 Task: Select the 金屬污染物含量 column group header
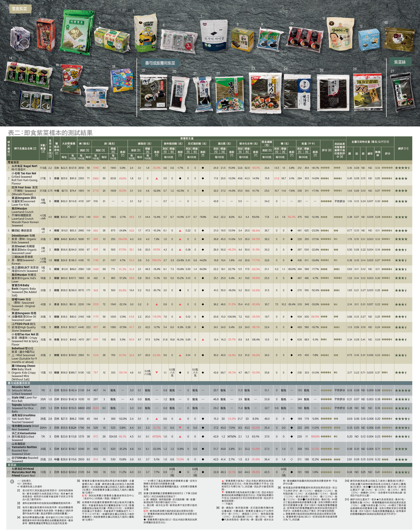(370, 142)
